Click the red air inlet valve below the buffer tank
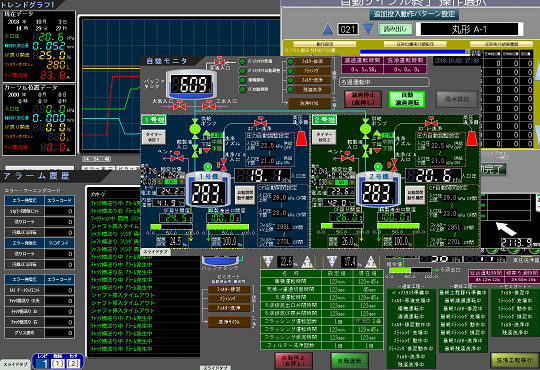Screen dimensions: 540x370 pyautogui.click(x=179, y=106)
